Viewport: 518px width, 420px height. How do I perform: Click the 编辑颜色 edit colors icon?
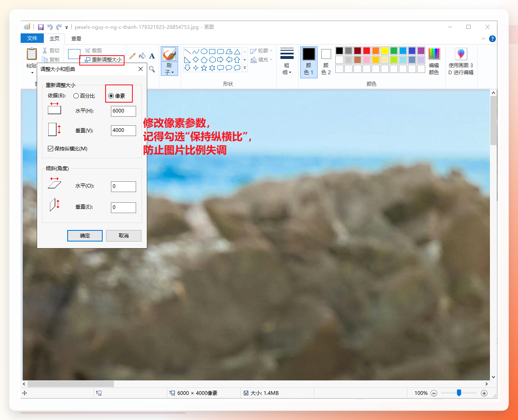(x=434, y=54)
